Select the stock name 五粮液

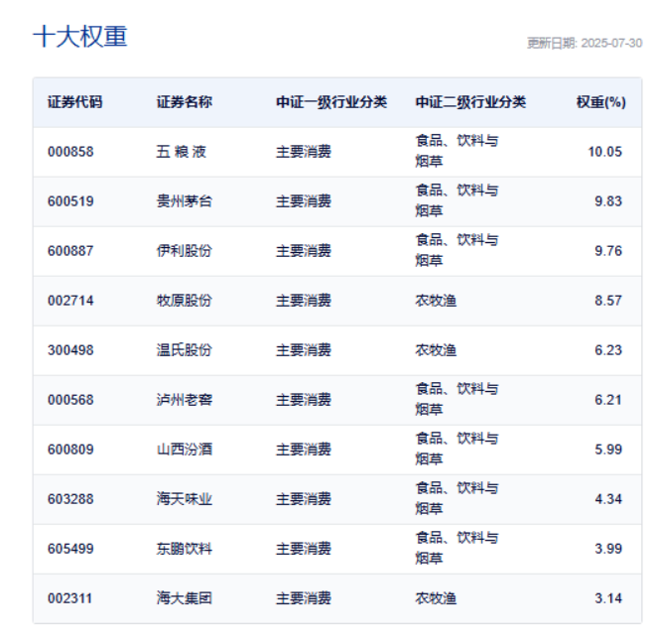pyautogui.click(x=182, y=152)
